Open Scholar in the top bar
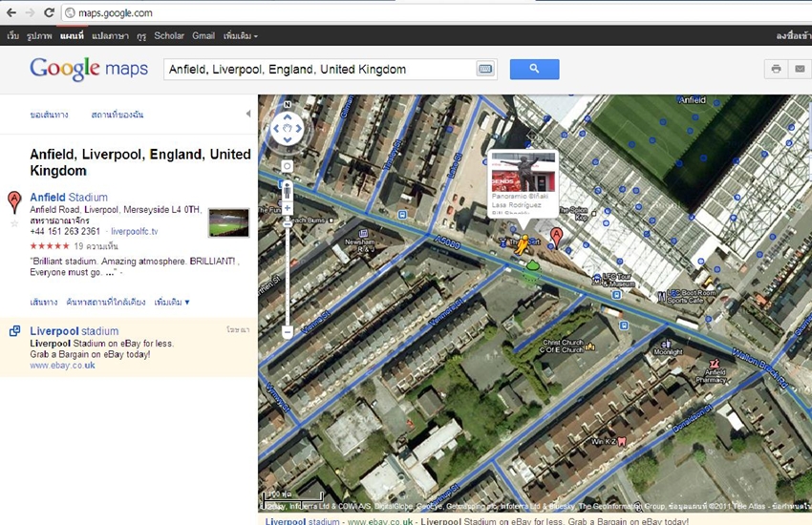 click(169, 36)
